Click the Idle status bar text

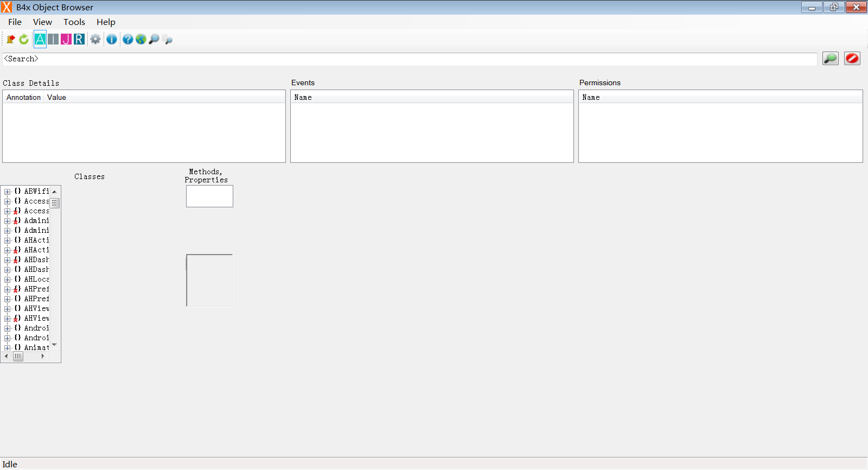10,464
